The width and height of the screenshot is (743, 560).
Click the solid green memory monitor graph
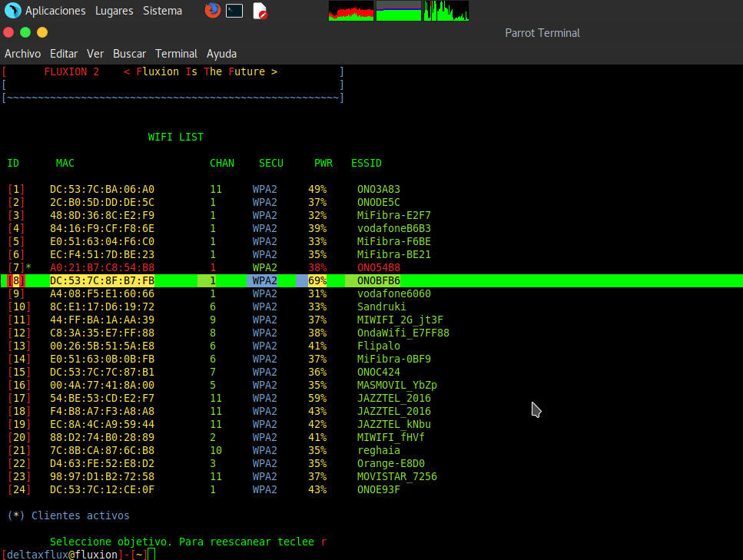(x=398, y=11)
